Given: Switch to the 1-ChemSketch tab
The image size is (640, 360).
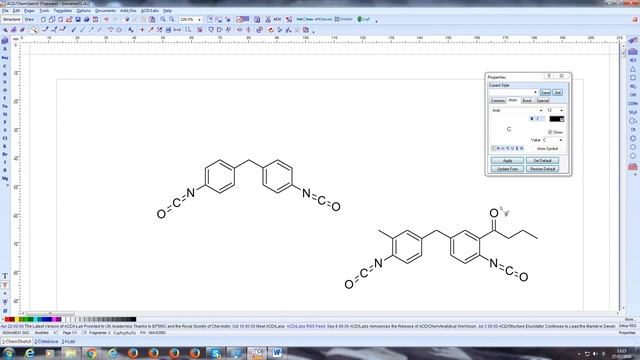Looking at the screenshot, I should point(17,341).
